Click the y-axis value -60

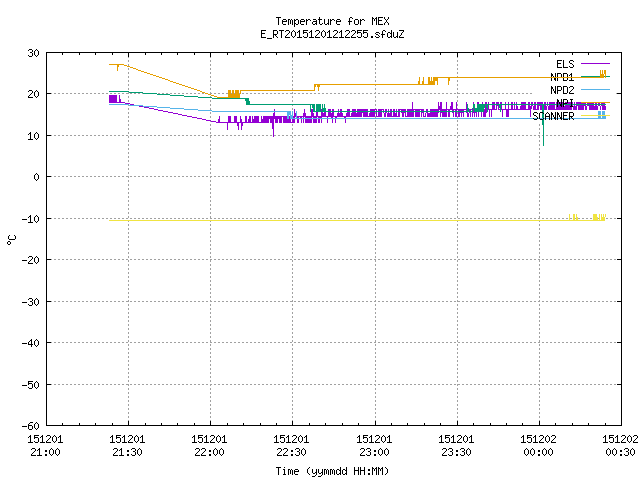tap(31, 426)
